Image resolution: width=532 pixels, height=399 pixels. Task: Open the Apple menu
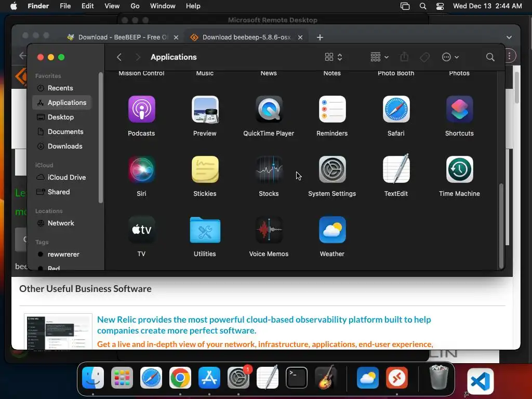click(x=14, y=6)
